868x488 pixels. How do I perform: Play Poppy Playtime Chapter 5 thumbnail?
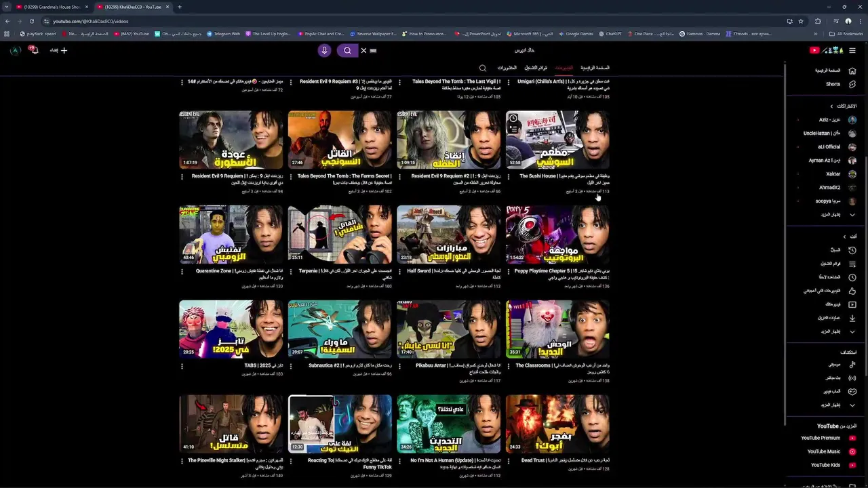coord(557,235)
